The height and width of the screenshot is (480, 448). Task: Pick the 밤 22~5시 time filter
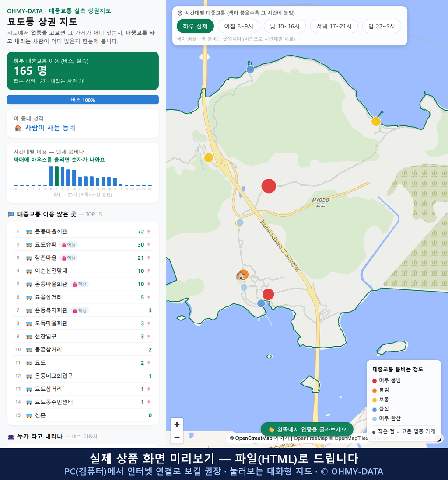(x=381, y=26)
